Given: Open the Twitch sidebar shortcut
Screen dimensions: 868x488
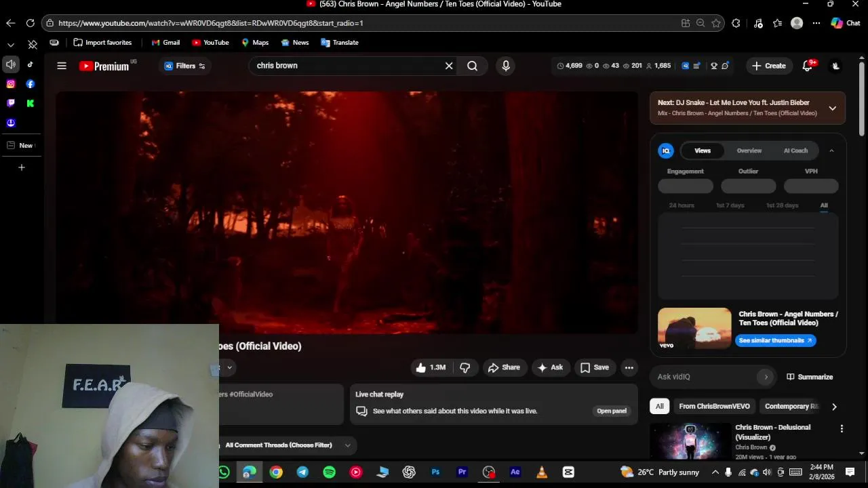Looking at the screenshot, I should pyautogui.click(x=11, y=103).
